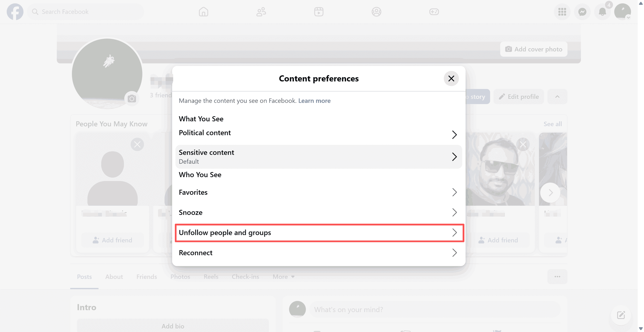Open the Gaming controller icon
Viewport: 644px width, 332px height.
434,12
